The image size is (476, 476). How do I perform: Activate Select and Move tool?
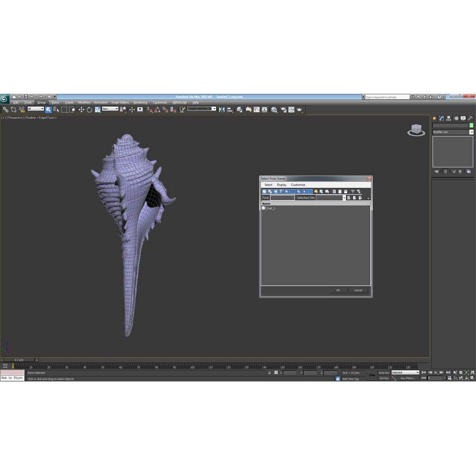(82, 110)
